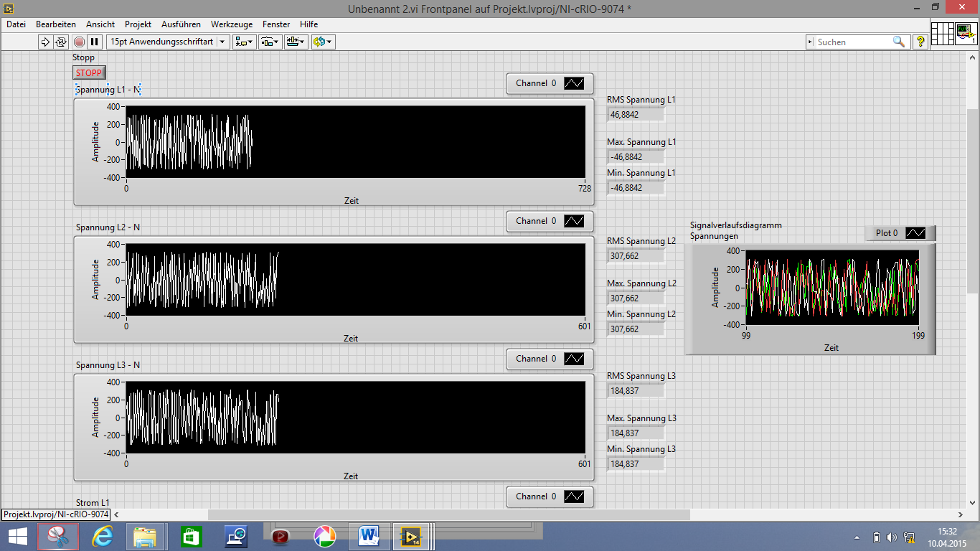Pause execution with the pause icon
Image resolution: width=980 pixels, height=551 pixels.
(95, 42)
